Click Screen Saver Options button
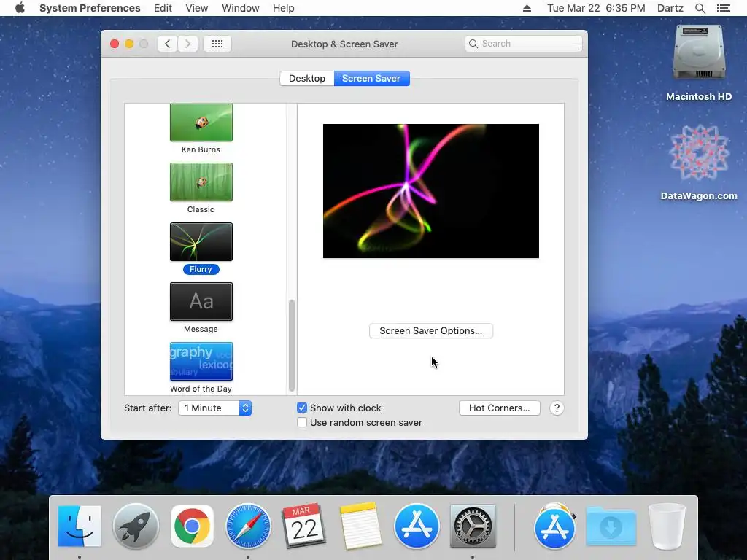Image resolution: width=747 pixels, height=560 pixels. [430, 331]
